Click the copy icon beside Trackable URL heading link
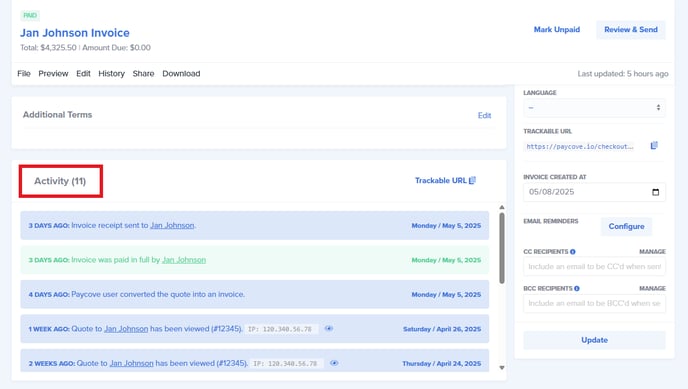This screenshot has width=688, height=389. pos(473,181)
